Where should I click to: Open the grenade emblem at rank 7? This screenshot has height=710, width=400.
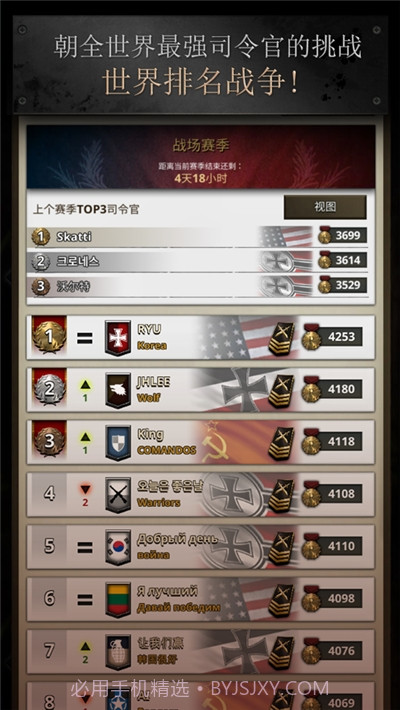pyautogui.click(x=118, y=652)
